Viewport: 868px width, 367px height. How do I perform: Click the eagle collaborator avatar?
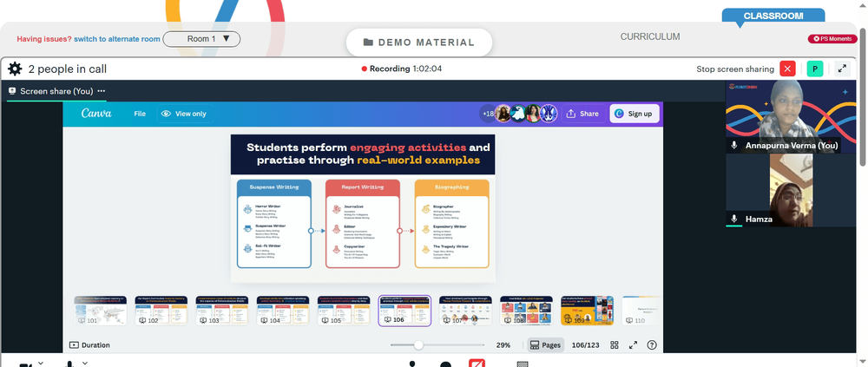pyautogui.click(x=517, y=114)
